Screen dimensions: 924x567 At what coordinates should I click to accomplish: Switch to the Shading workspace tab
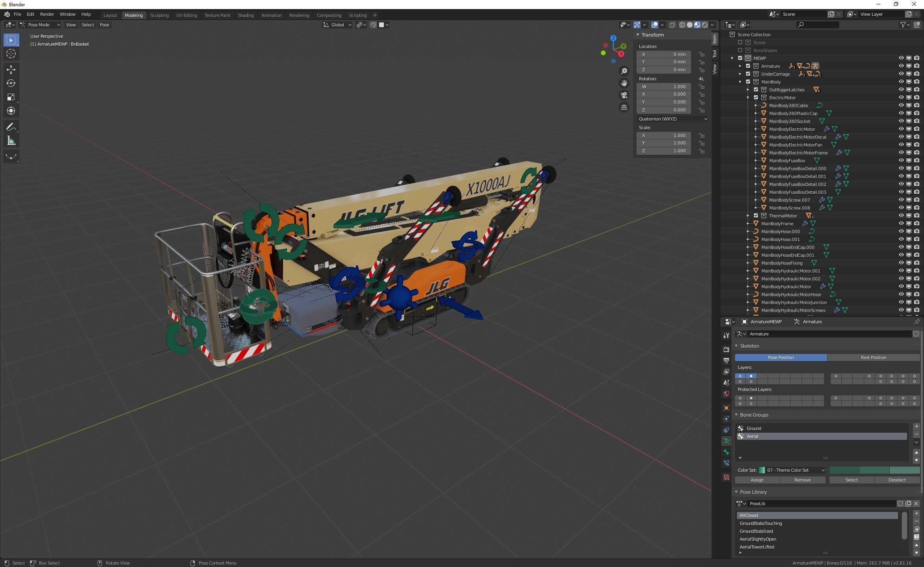pos(246,15)
